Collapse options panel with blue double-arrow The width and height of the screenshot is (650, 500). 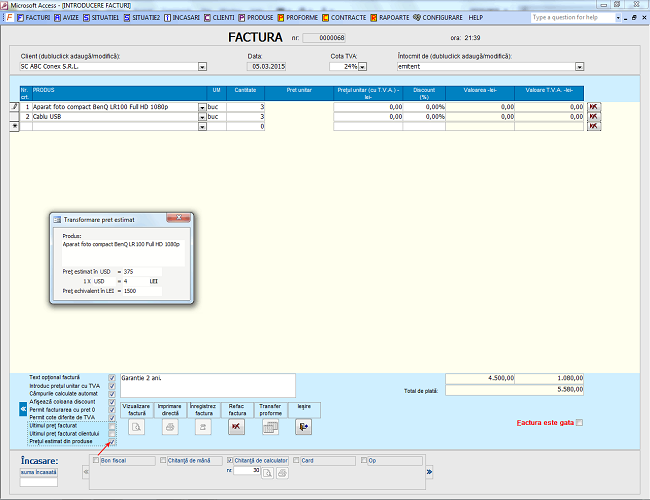[x=23, y=409]
